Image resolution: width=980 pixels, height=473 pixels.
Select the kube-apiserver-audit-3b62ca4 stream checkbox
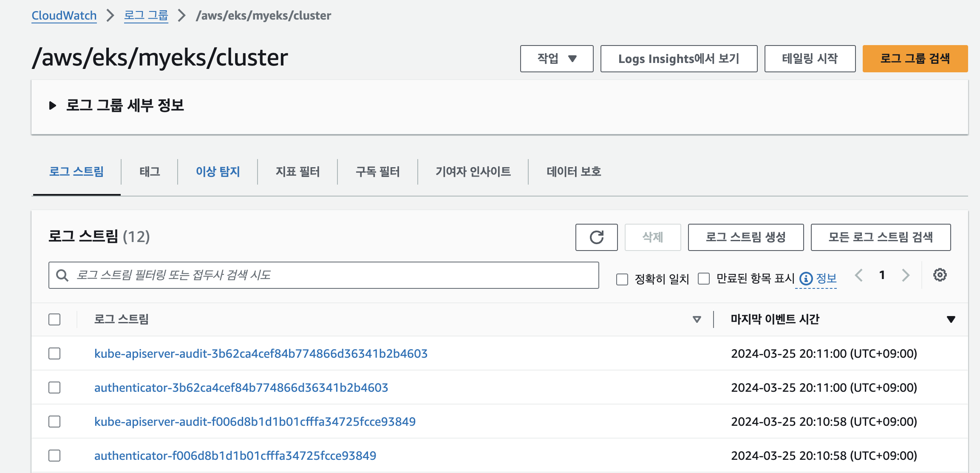pyautogui.click(x=54, y=353)
